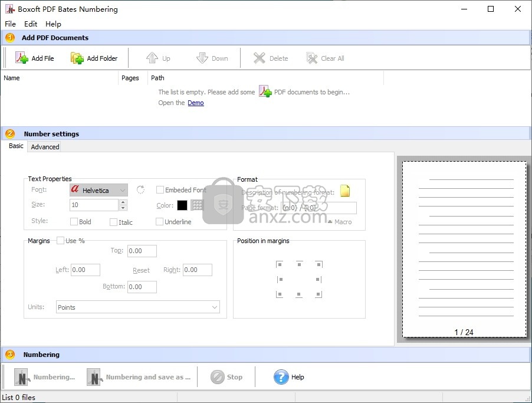This screenshot has height=403, width=532.
Task: Enable the Bold style checkbox
Action: coord(74,222)
